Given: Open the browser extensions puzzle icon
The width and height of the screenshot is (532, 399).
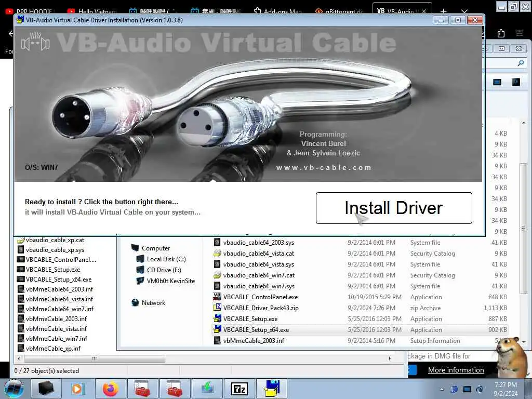Looking at the screenshot, I should (x=501, y=33).
